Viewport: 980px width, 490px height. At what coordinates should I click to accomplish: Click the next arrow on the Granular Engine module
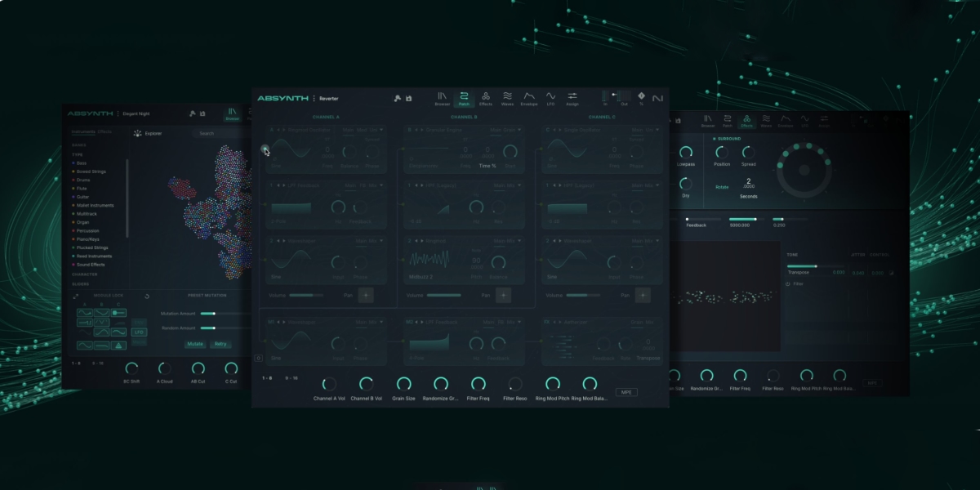[x=422, y=130]
